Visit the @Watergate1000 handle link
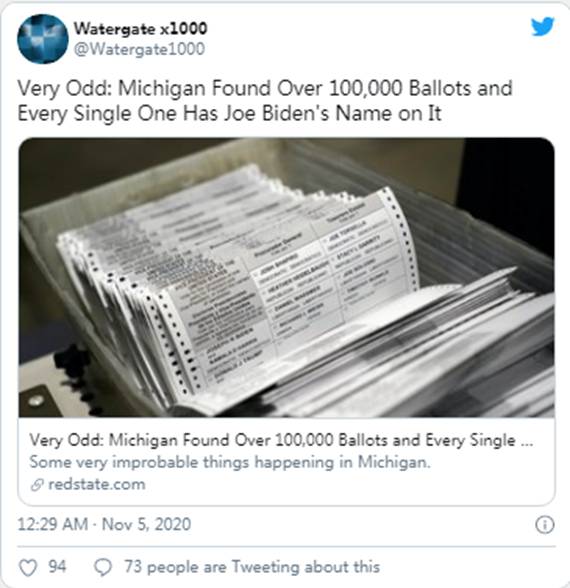The height and width of the screenshot is (588, 570). (139, 49)
